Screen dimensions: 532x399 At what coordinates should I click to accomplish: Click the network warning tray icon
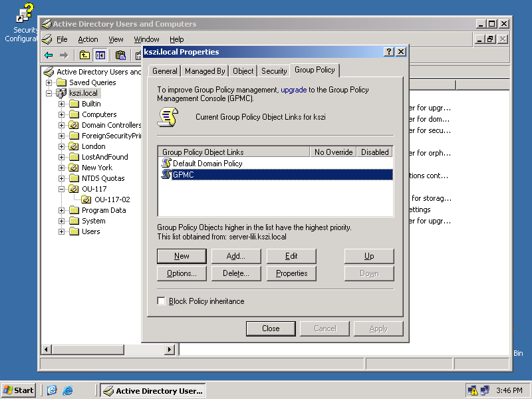(472, 390)
